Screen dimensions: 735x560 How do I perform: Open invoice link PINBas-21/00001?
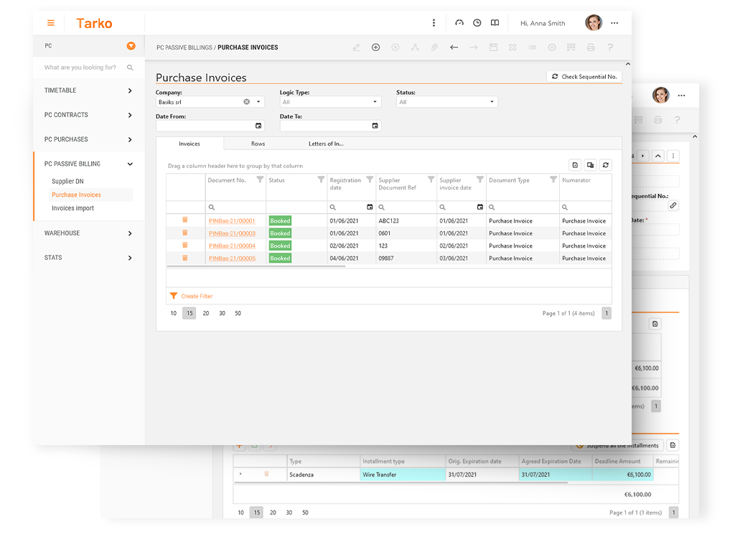(232, 221)
